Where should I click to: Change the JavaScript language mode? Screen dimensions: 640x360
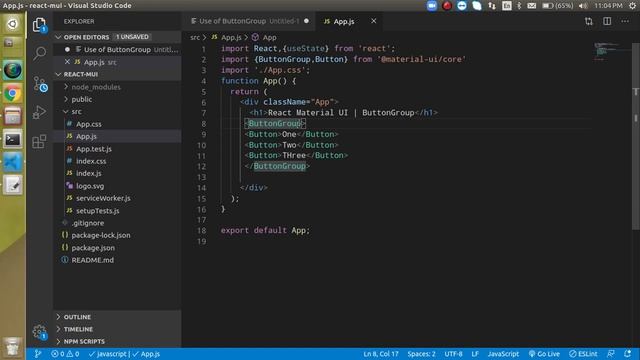point(503,354)
